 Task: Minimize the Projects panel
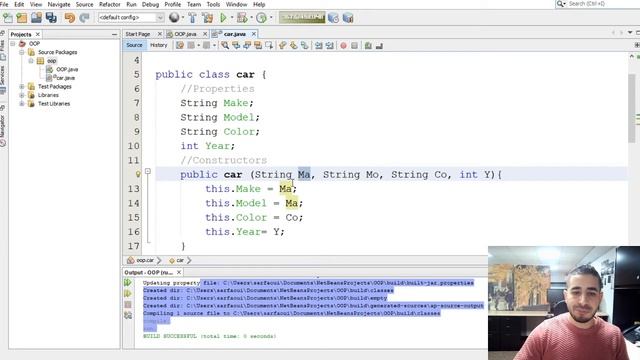114,35
